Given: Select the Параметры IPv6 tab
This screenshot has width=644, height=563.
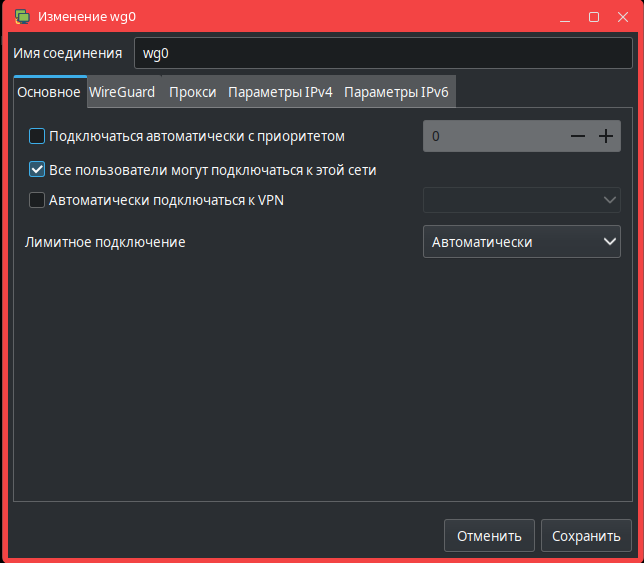Looking at the screenshot, I should coord(396,92).
